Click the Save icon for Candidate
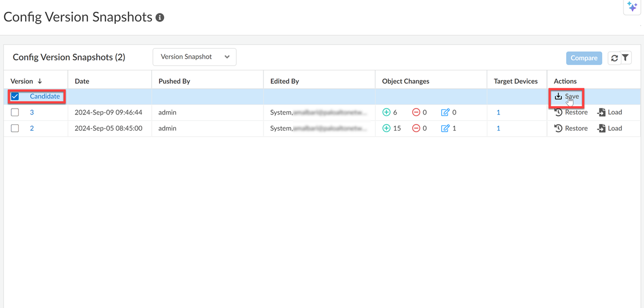 559,96
